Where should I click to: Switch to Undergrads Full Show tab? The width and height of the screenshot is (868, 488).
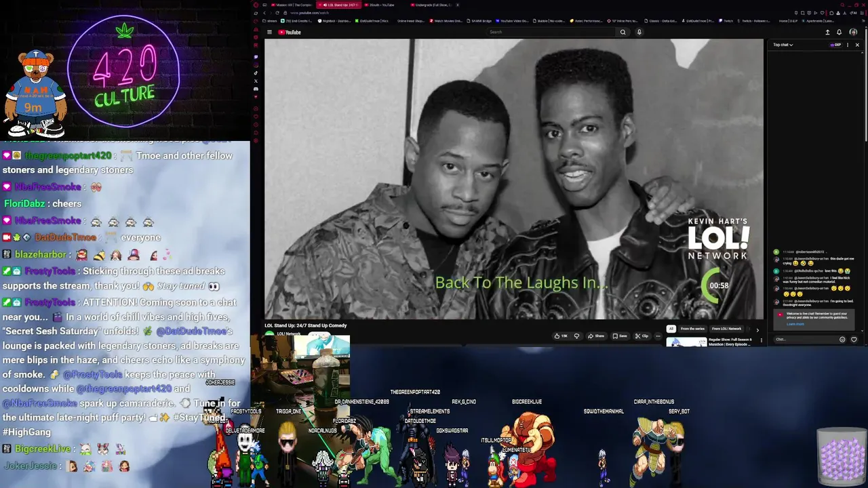point(432,5)
